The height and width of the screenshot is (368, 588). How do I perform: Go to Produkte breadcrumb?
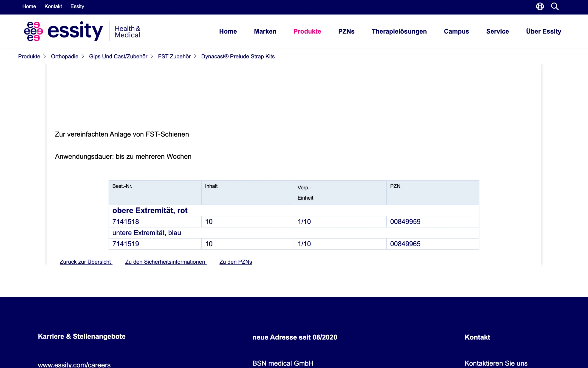click(x=29, y=57)
